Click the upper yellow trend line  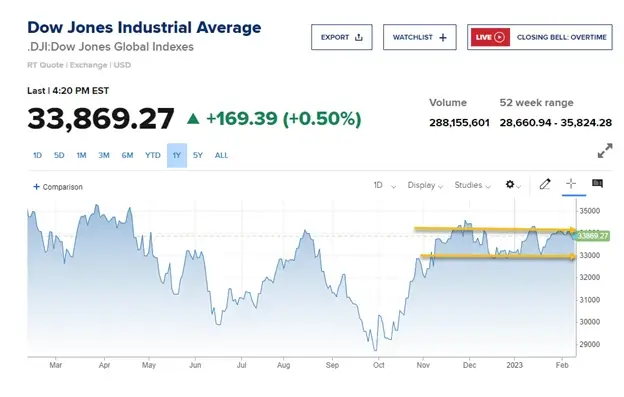coord(495,229)
